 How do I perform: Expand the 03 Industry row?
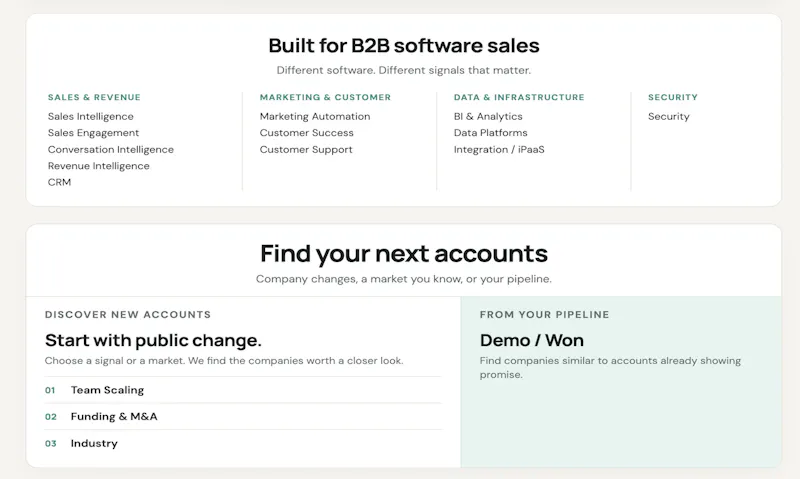click(243, 443)
